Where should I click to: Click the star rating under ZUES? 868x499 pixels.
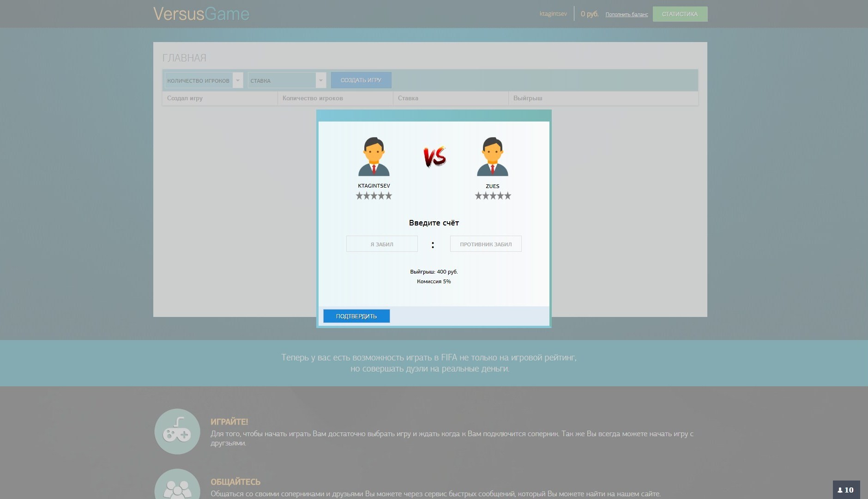pyautogui.click(x=493, y=196)
